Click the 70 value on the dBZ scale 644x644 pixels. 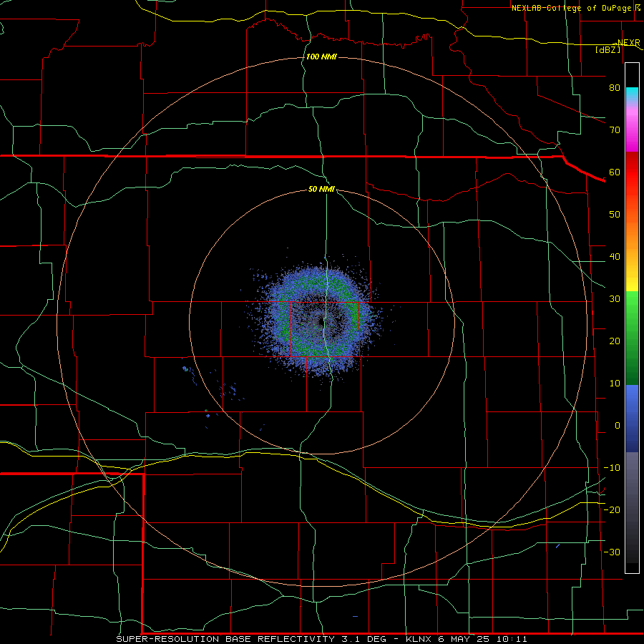[615, 130]
